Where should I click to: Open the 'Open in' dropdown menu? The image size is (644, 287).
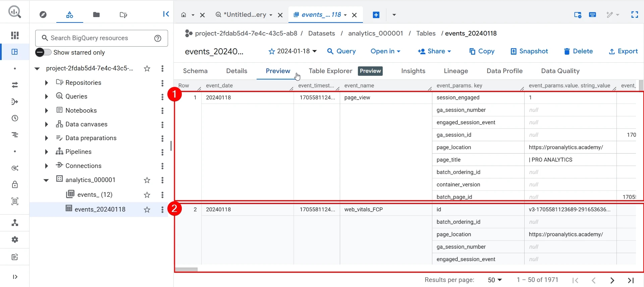tap(385, 51)
